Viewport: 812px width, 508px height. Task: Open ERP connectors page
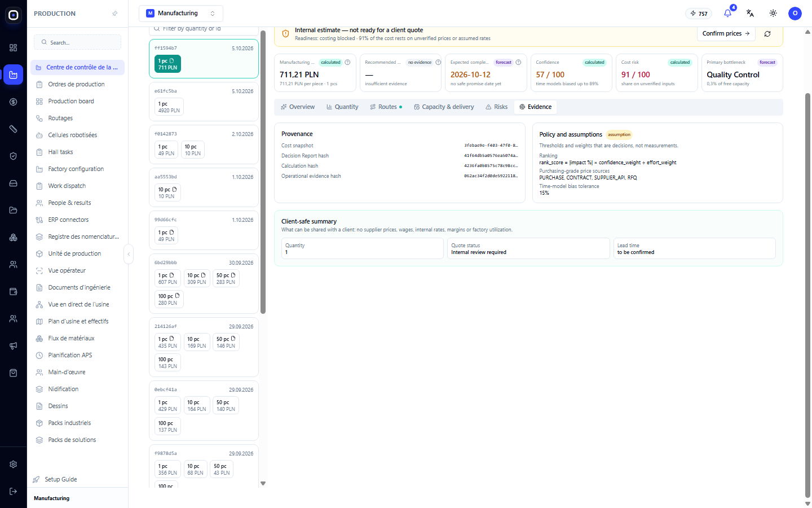click(77, 220)
